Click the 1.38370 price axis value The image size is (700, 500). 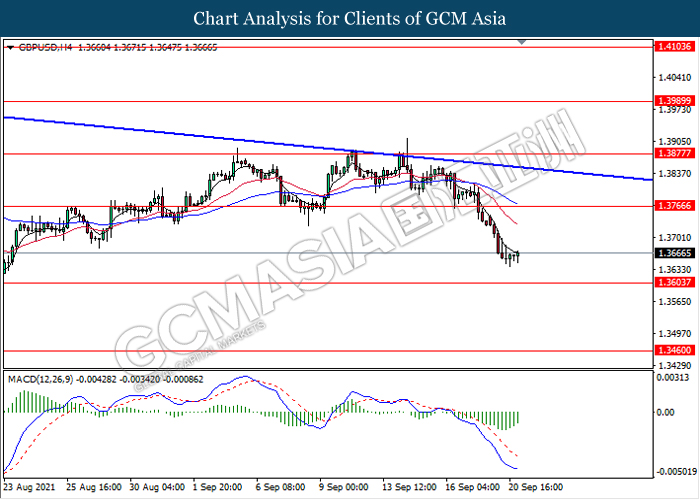pyautogui.click(x=675, y=173)
